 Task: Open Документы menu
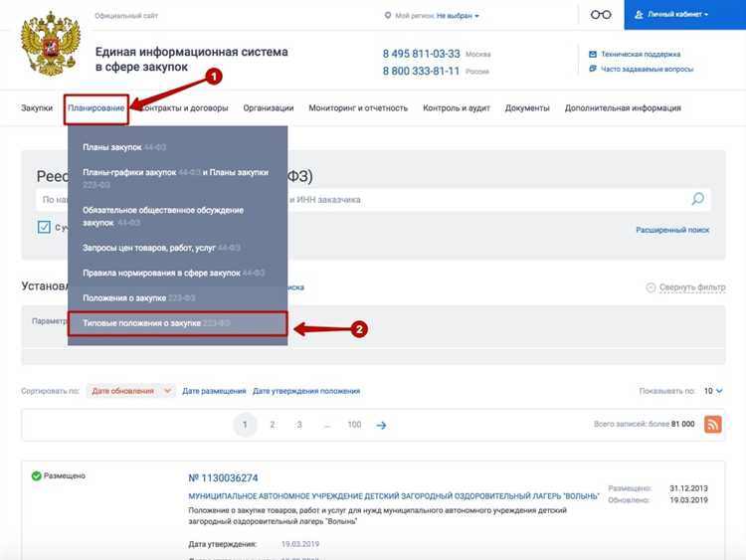click(x=527, y=108)
